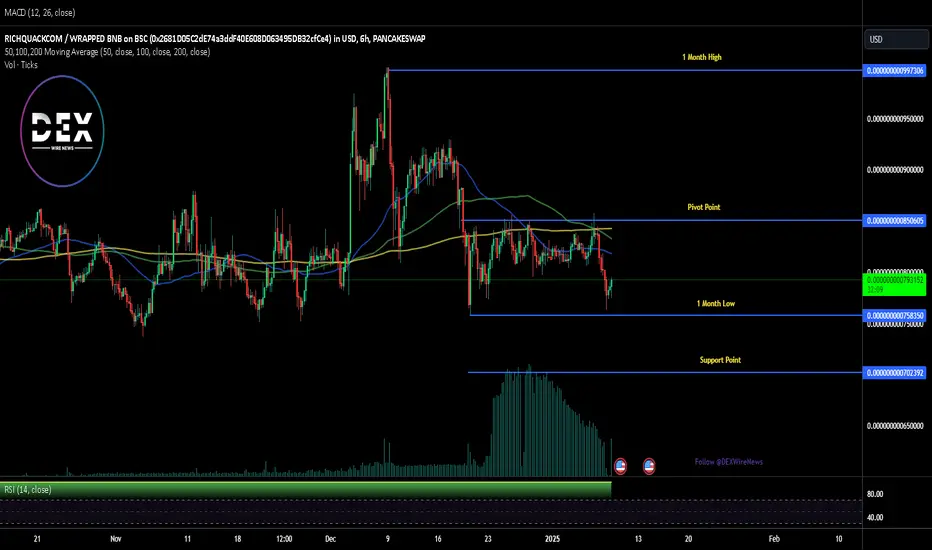932x550 pixels.
Task: Click the '13' date on the time axis
Action: point(638,539)
